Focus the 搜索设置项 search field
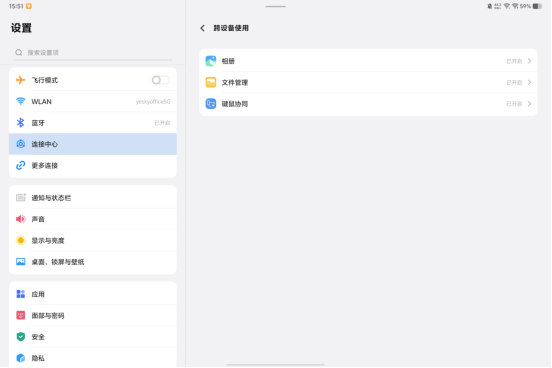 click(93, 52)
